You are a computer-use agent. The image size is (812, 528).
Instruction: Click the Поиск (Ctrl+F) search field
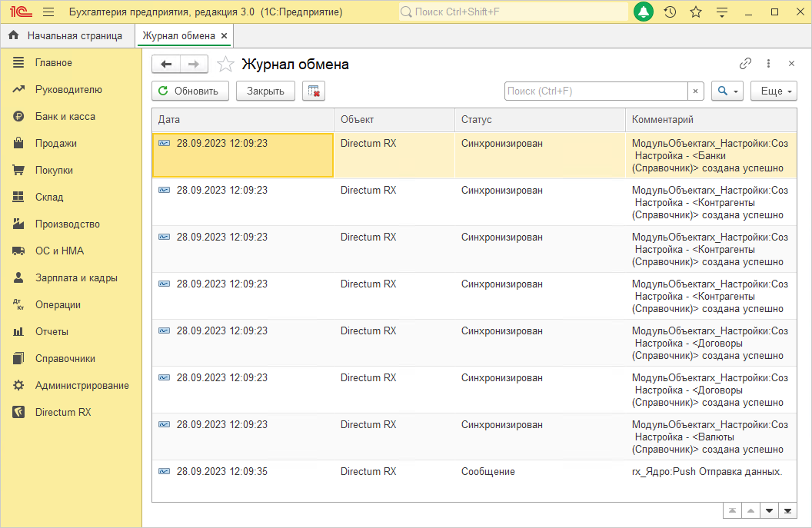[594, 91]
